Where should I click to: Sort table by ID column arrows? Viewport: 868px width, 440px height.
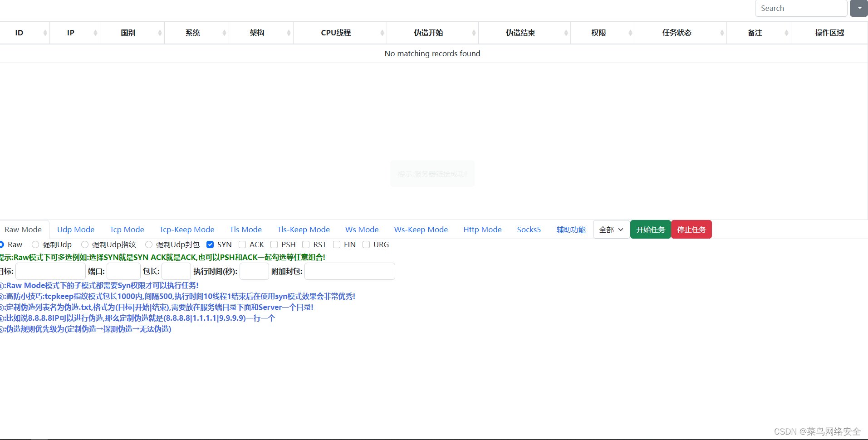coord(45,33)
